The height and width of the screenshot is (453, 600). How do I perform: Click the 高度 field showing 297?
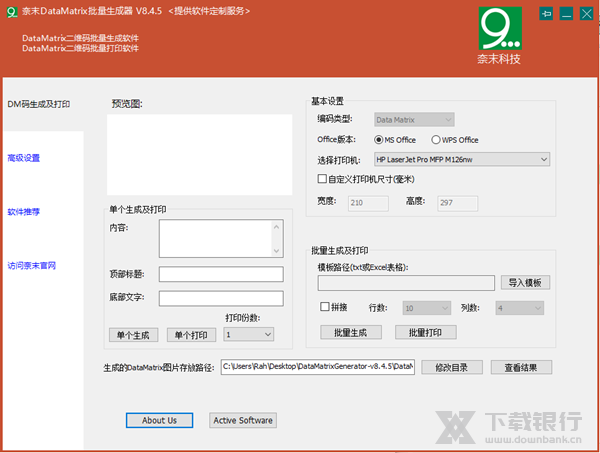click(x=458, y=203)
